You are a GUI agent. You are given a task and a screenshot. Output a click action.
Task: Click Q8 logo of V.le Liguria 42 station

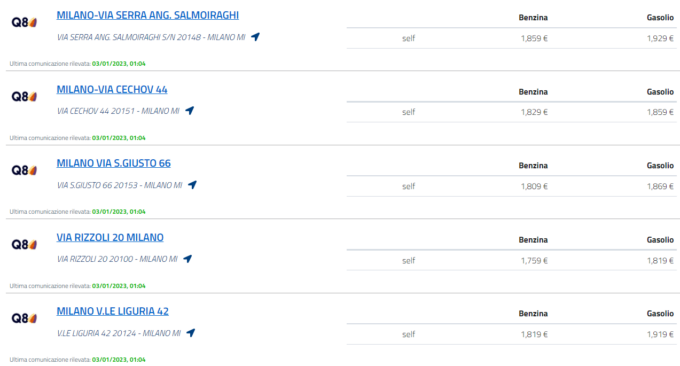click(x=24, y=318)
